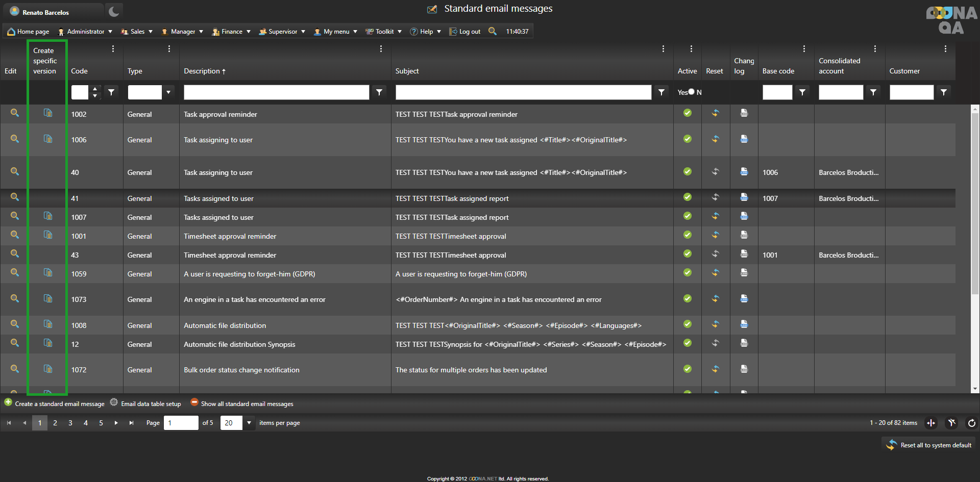980x482 pixels.
Task: Click search magnifier in top menu bar
Action: [492, 31]
